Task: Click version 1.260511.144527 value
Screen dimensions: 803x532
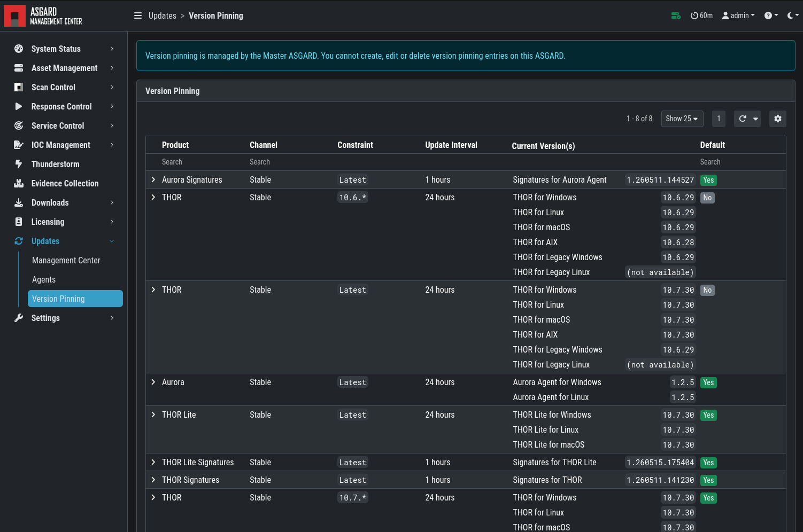Action: (x=660, y=180)
